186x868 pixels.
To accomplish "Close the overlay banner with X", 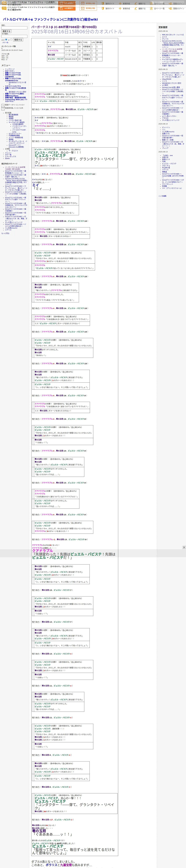I will tap(184, 548).
